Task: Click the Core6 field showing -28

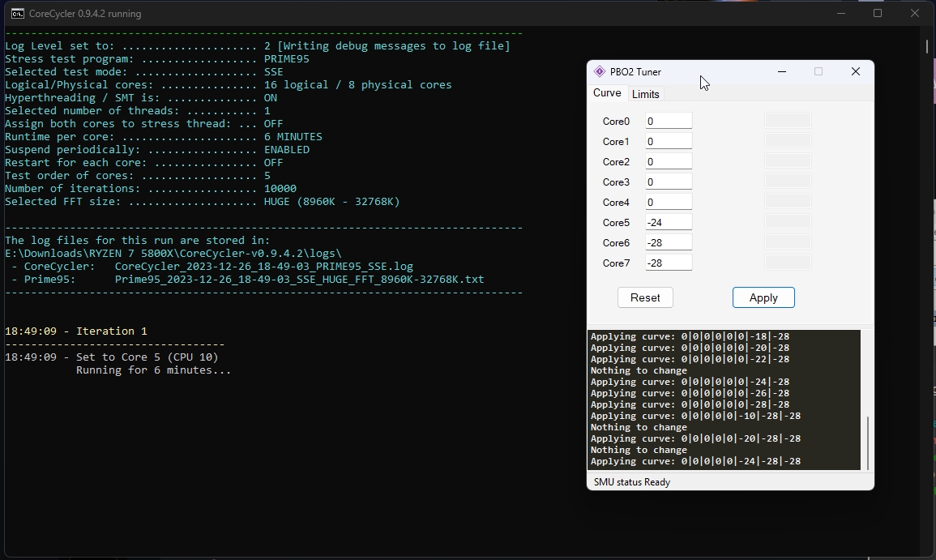Action: point(669,243)
